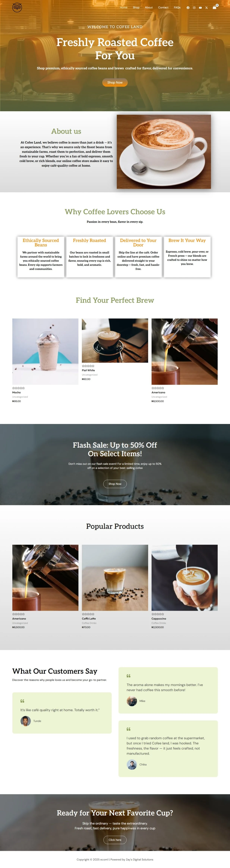Click Tunde's testimonial avatar
230x868 pixels.
26,721
